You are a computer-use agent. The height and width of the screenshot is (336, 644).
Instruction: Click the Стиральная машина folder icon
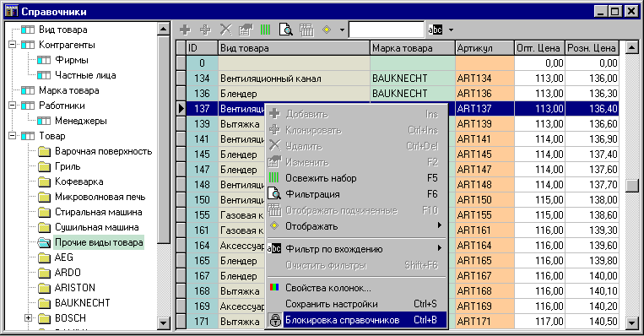pyautogui.click(x=44, y=212)
